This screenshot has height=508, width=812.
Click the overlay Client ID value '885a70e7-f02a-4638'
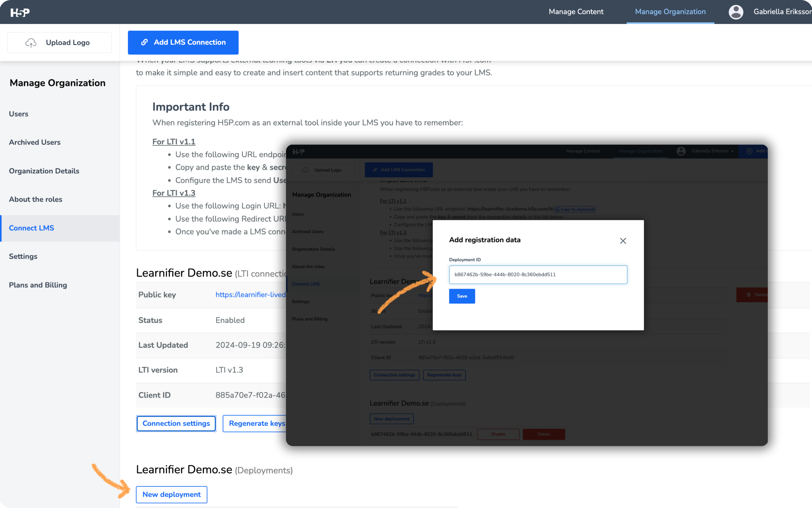(466, 358)
